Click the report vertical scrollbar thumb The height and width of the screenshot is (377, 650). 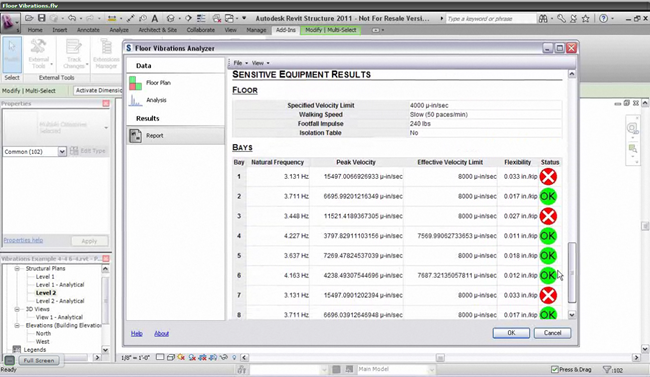(572, 272)
